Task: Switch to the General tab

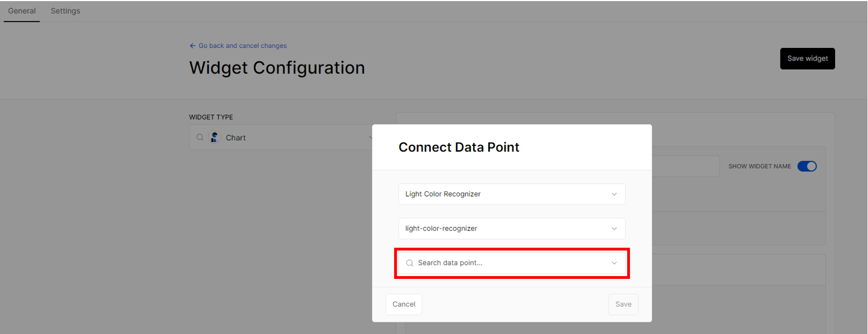Action: [x=22, y=11]
